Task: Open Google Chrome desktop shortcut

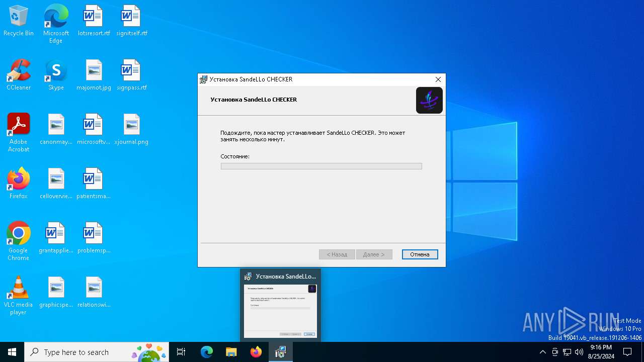Action: (19, 241)
